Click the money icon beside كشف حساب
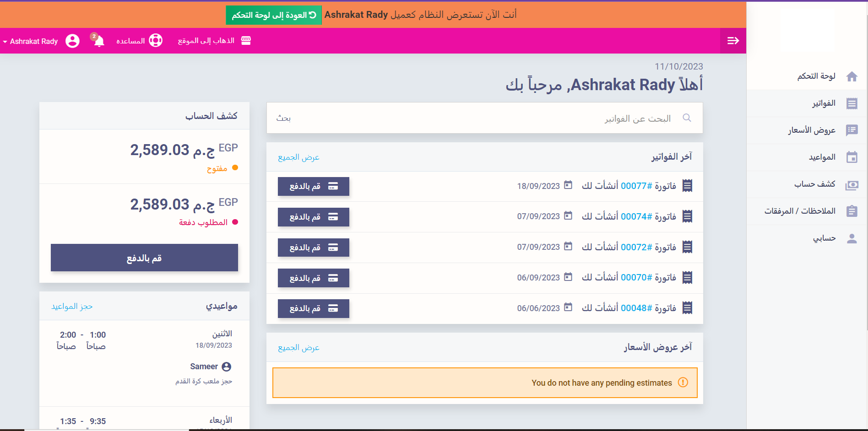Screen dimensions: 868x431 [x=852, y=185]
